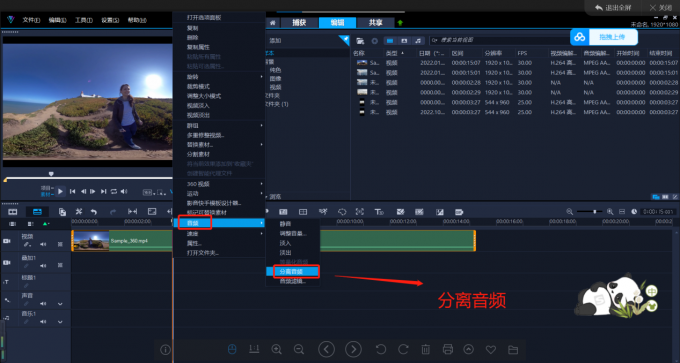The image size is (680, 363).
Task: Click the import media folder icon
Action: [x=360, y=41]
